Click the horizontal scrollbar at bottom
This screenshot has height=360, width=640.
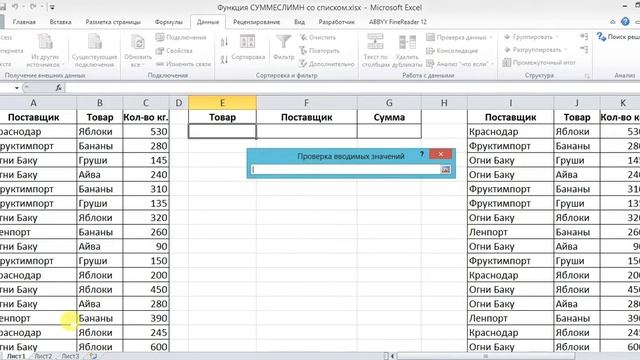[x=486, y=356]
